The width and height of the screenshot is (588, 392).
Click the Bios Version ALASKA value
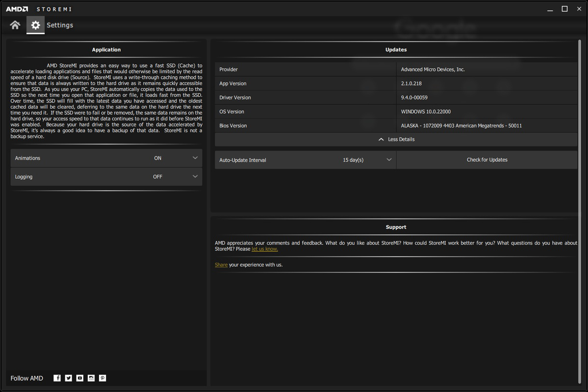click(x=461, y=125)
